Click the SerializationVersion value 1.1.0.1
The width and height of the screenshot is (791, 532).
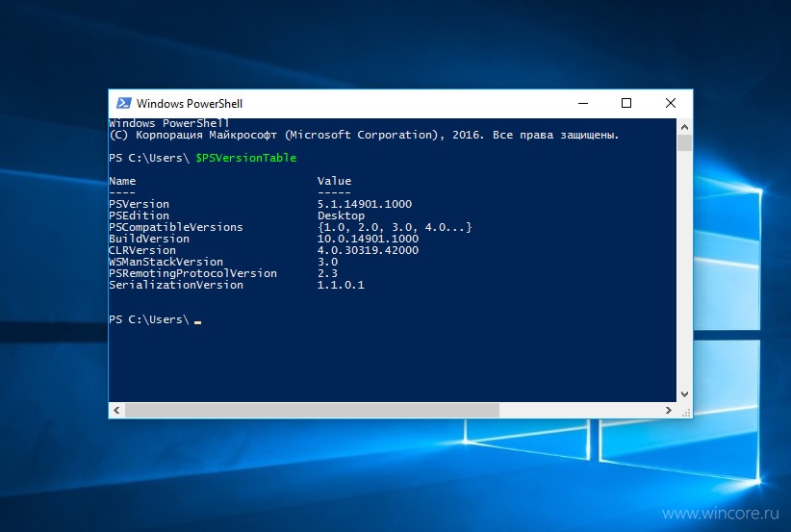tap(341, 286)
